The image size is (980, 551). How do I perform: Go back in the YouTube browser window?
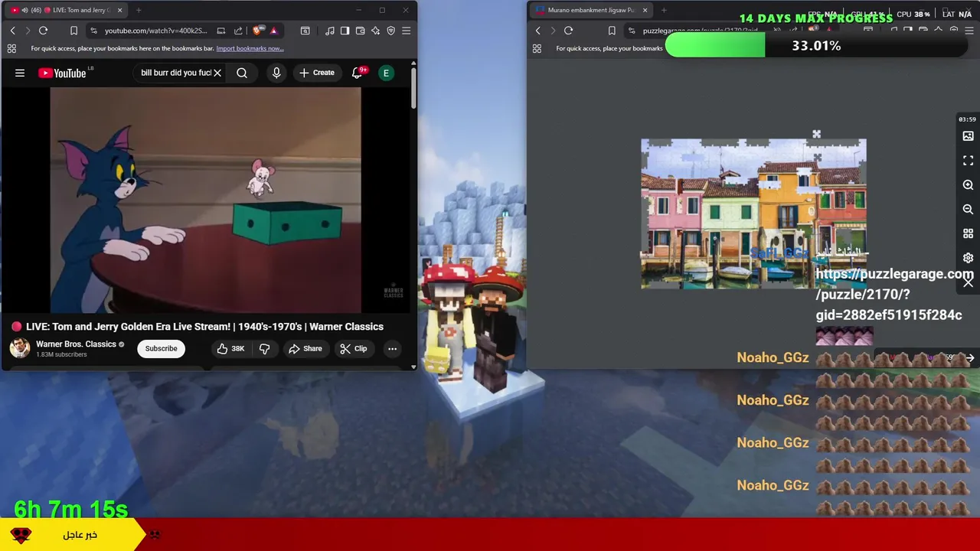click(x=12, y=31)
